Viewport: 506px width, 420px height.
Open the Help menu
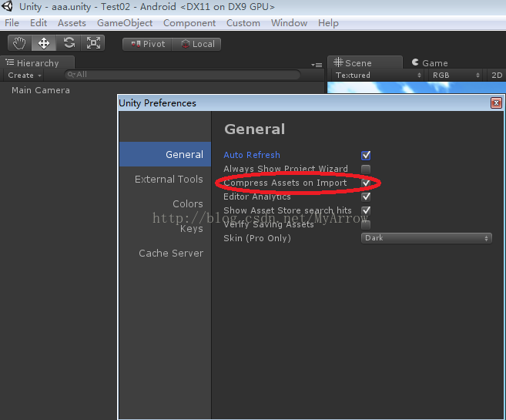(x=328, y=23)
